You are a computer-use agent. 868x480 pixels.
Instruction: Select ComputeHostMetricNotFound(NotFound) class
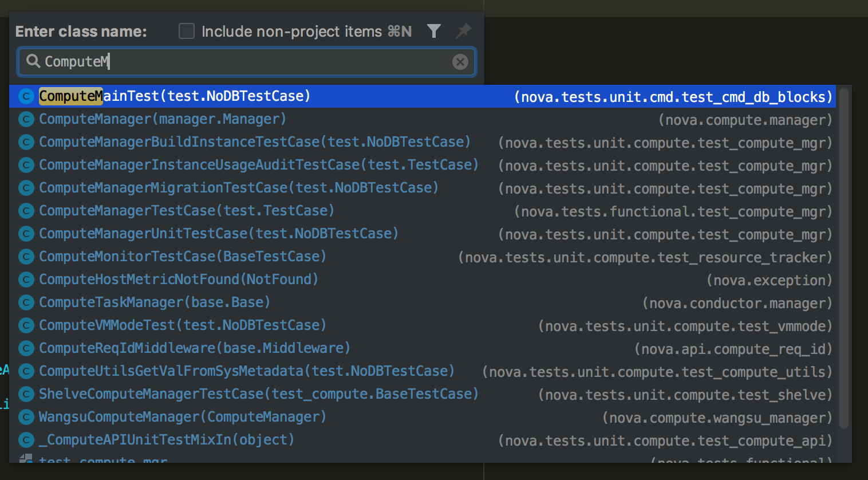[179, 280]
